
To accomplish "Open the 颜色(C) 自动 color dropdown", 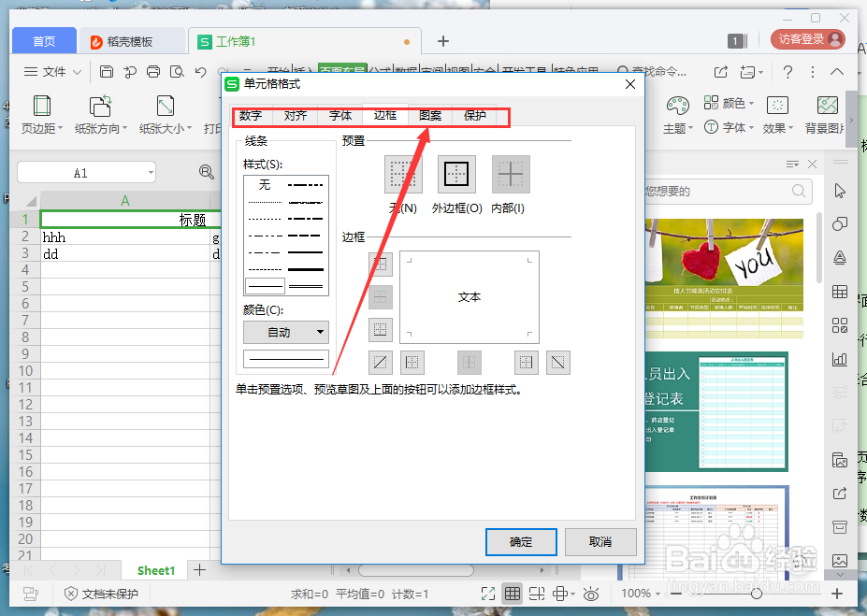I will (286, 332).
